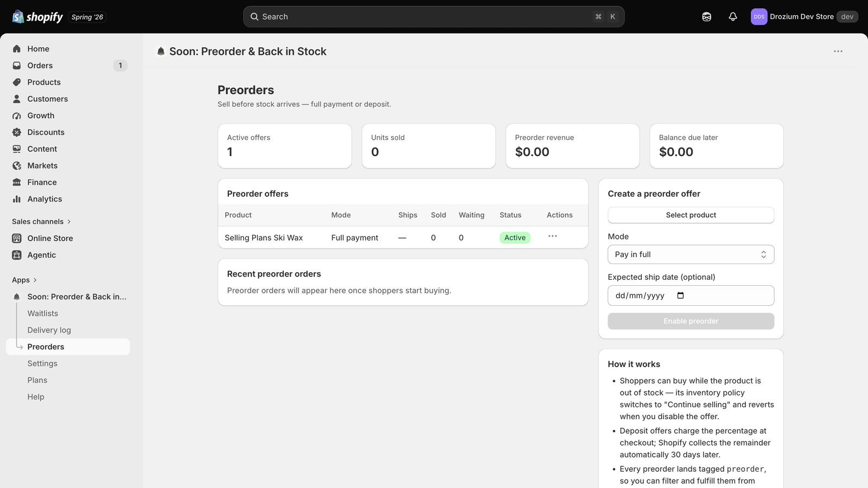Click the Orders count badge showing 1
This screenshot has width=868, height=488.
pos(120,66)
